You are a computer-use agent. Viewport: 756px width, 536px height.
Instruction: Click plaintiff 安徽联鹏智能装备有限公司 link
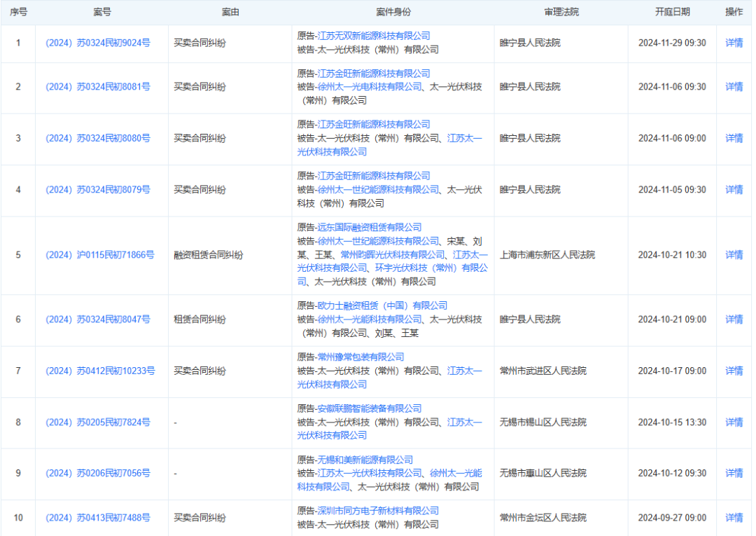tap(369, 408)
